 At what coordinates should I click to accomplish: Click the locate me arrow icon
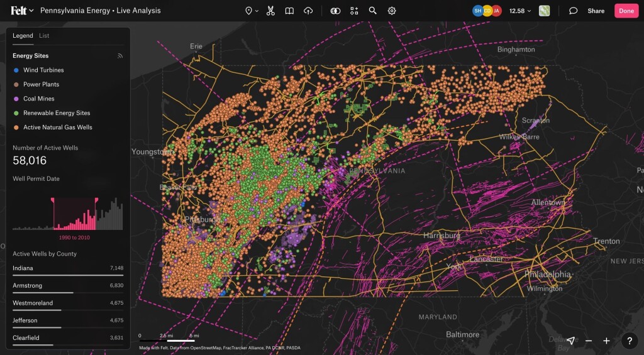pos(570,340)
